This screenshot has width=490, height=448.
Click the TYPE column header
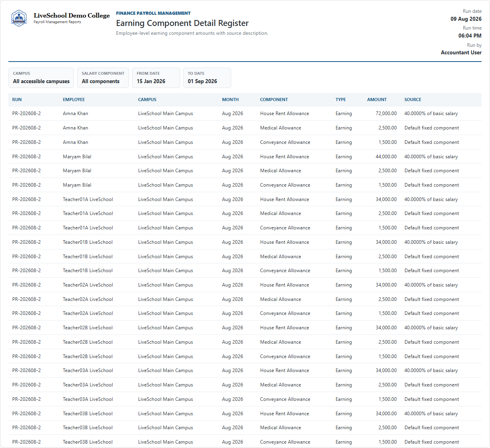pyautogui.click(x=341, y=100)
